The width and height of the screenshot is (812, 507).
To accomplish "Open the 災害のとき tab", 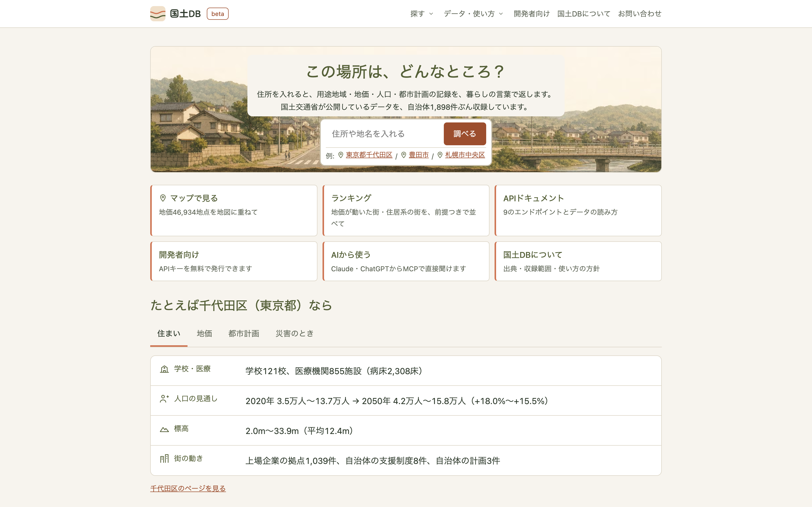I will 295,333.
